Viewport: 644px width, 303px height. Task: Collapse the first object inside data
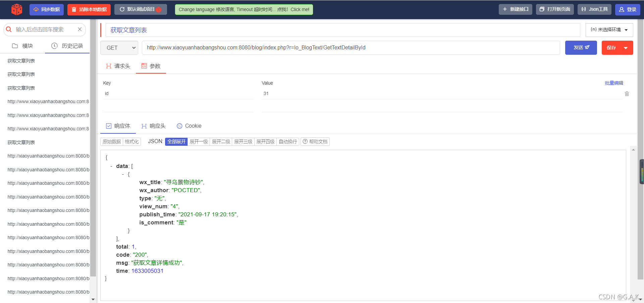point(123,174)
